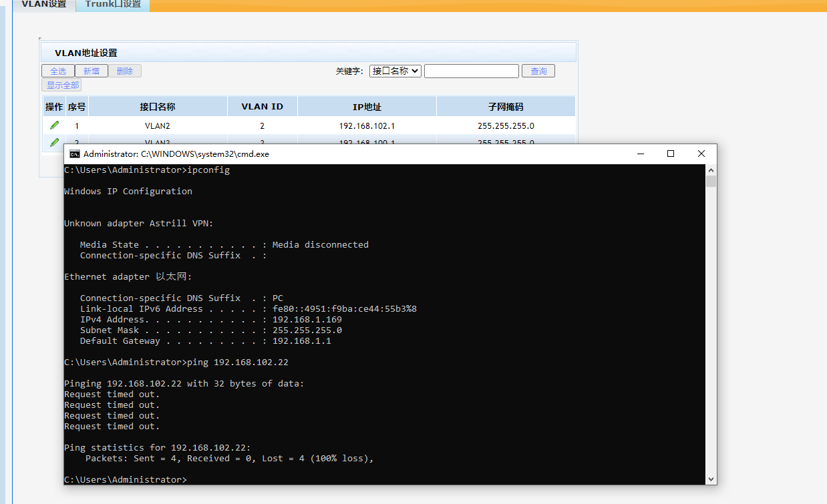Open the cmd.exe title bar system icon
The image size is (827, 504).
pyautogui.click(x=75, y=154)
